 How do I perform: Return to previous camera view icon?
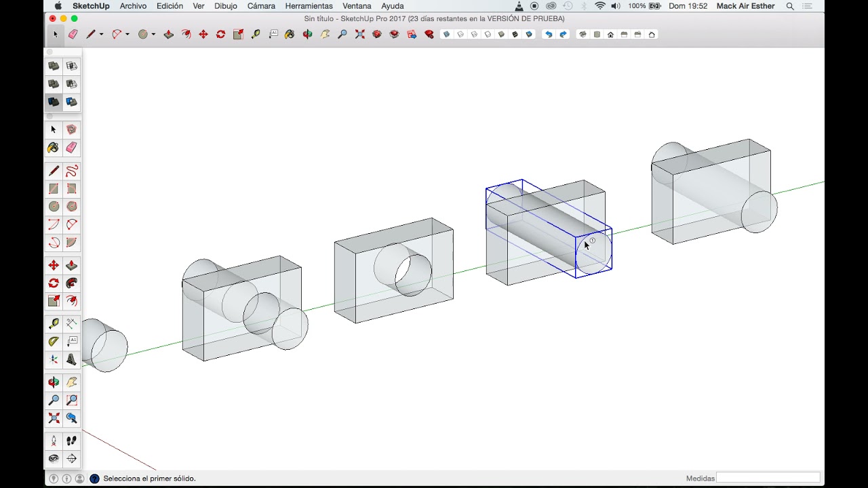tap(71, 419)
